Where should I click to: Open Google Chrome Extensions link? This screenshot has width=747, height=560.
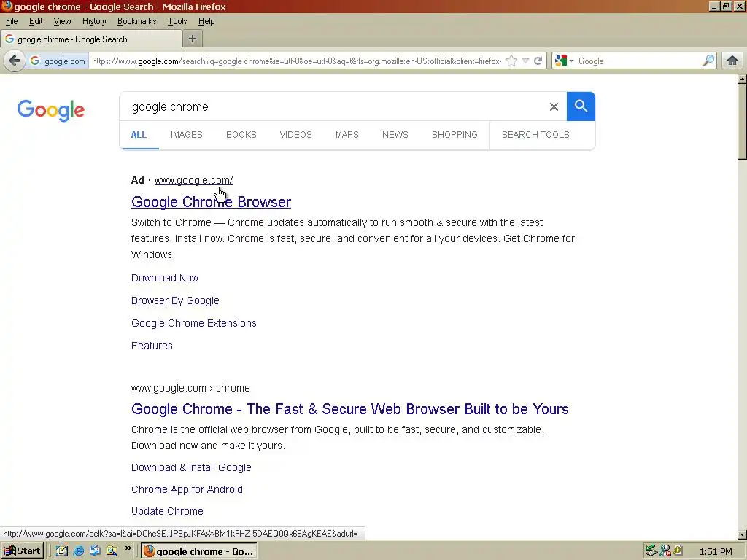coord(194,323)
